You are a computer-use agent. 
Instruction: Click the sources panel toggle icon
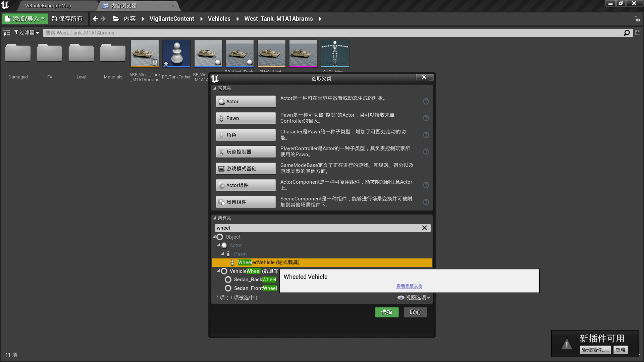pos(7,33)
